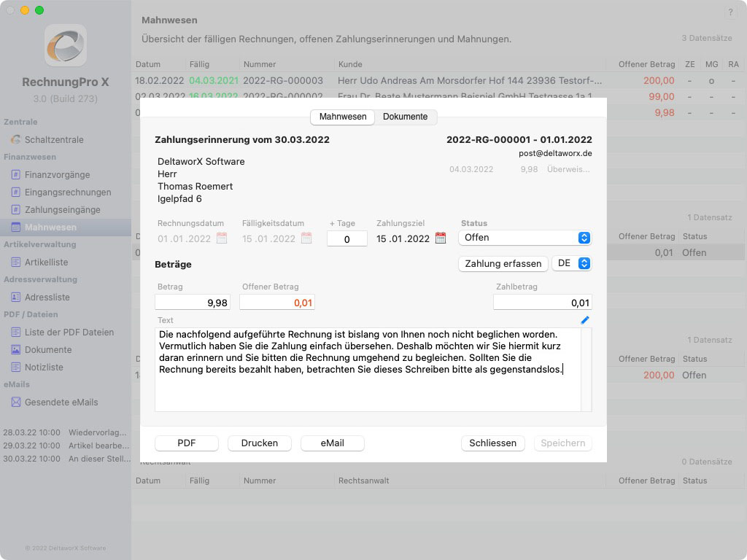Select Eingangsrechnungen in the sidebar
Image resolution: width=747 pixels, height=560 pixels.
[67, 192]
